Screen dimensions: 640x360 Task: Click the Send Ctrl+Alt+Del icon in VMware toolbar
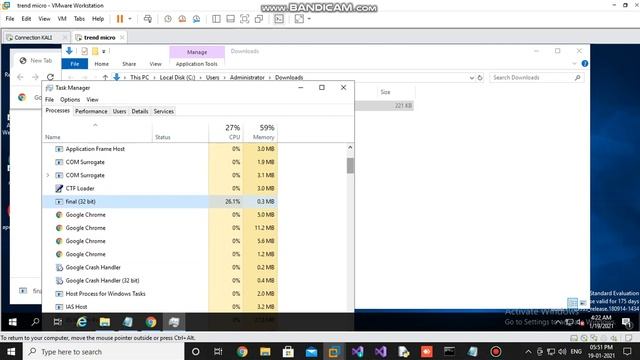148,19
